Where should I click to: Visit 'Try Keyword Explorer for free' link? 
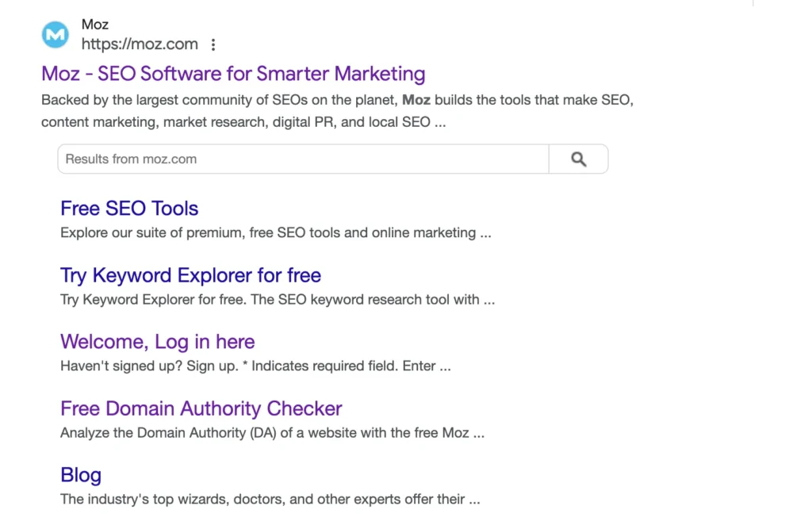tap(190, 275)
